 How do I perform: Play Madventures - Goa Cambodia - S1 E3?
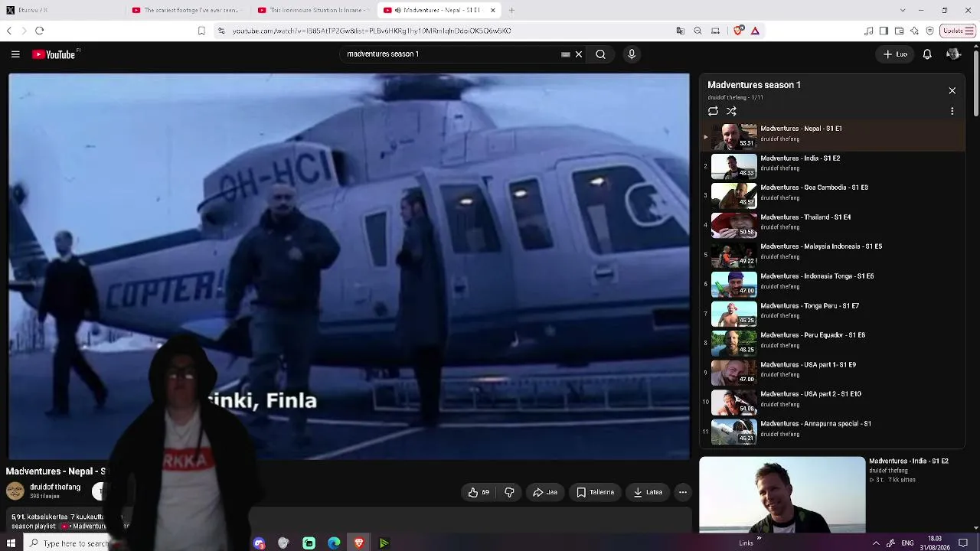pyautogui.click(x=833, y=196)
